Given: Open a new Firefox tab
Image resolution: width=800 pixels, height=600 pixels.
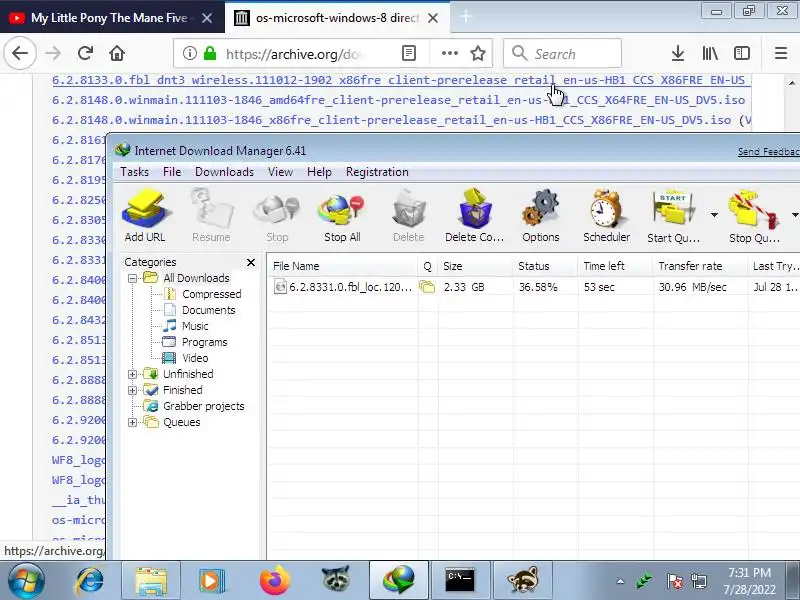Looking at the screenshot, I should coord(465,17).
